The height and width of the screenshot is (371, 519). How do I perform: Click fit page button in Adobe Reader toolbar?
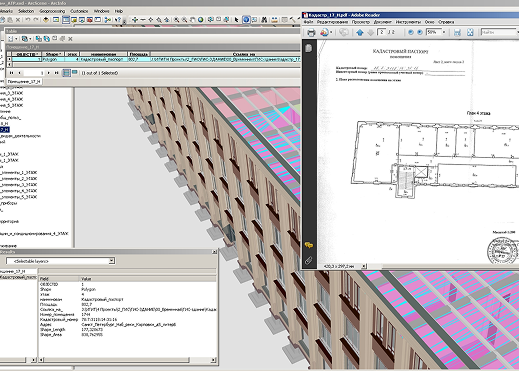pos(470,32)
